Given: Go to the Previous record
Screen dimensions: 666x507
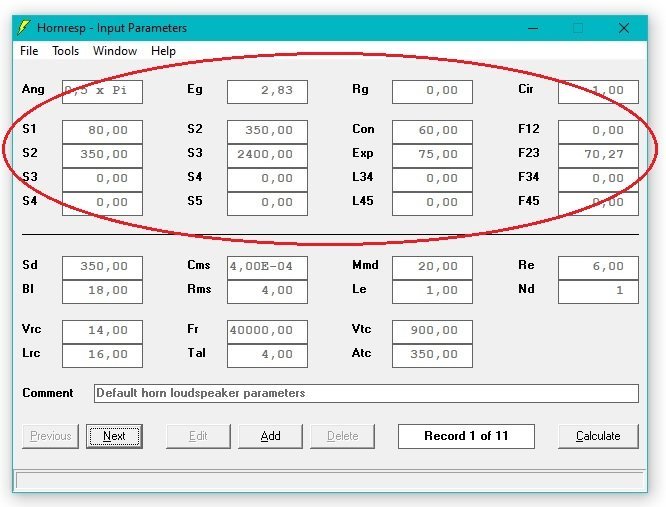Looking at the screenshot, I should pos(51,436).
